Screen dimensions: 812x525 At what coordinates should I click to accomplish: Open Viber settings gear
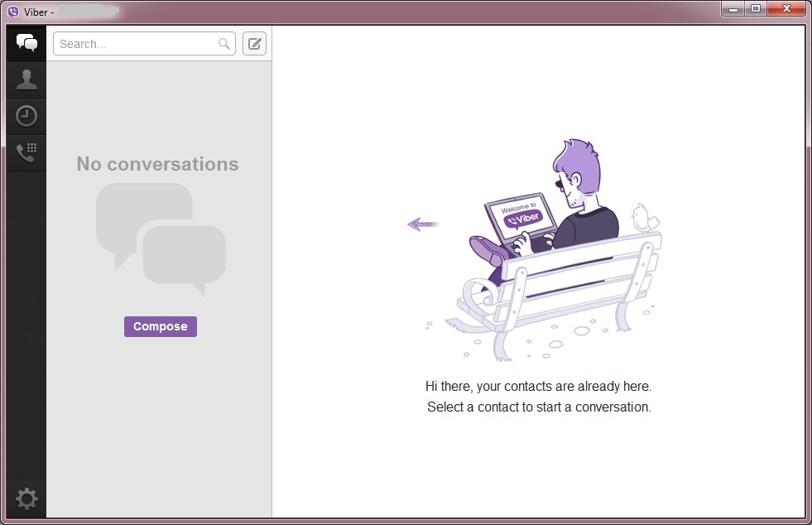(x=26, y=499)
